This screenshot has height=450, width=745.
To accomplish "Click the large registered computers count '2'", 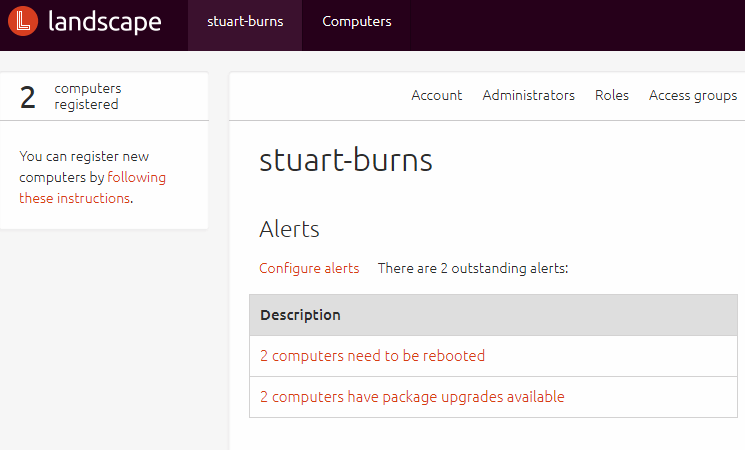I will pyautogui.click(x=28, y=97).
